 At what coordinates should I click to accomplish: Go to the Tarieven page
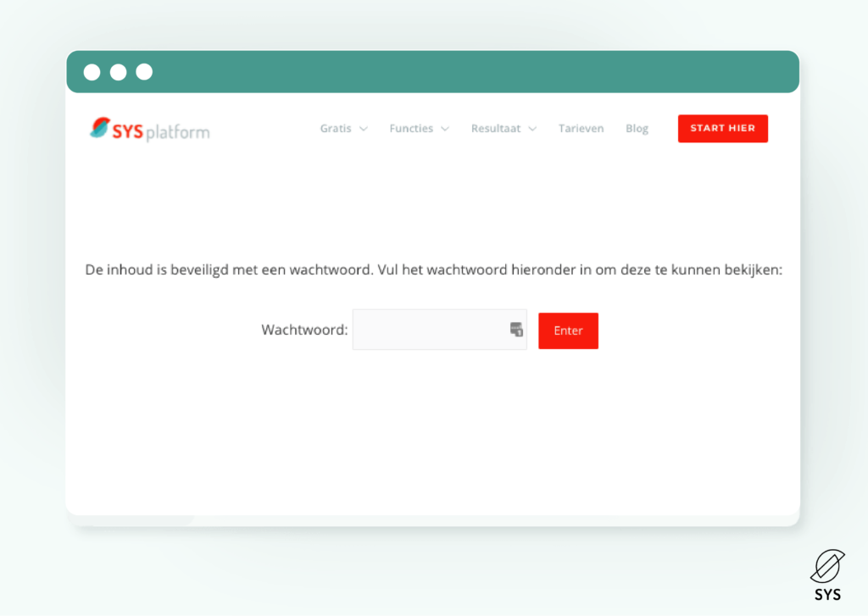[x=581, y=129]
